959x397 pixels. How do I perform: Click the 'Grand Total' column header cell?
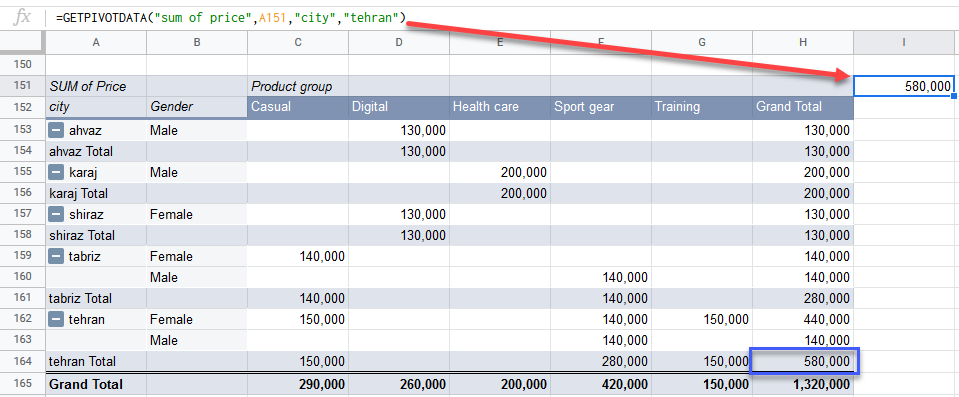pos(803,107)
